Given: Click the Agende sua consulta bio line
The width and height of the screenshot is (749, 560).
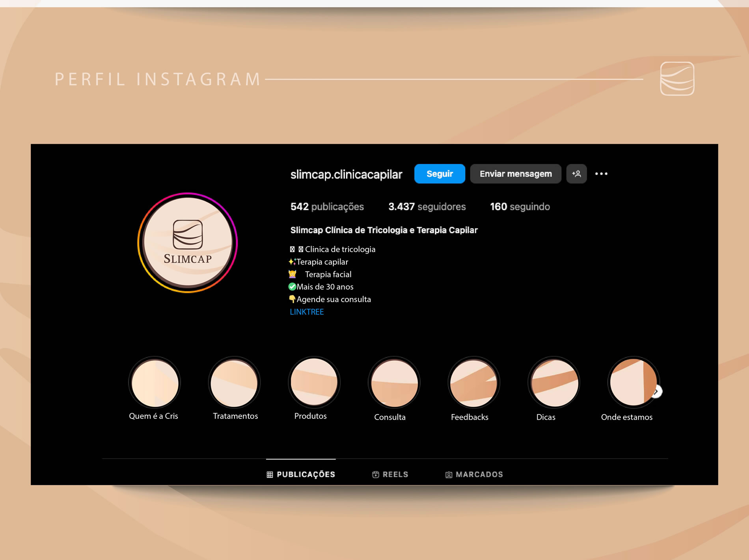Looking at the screenshot, I should tap(330, 299).
